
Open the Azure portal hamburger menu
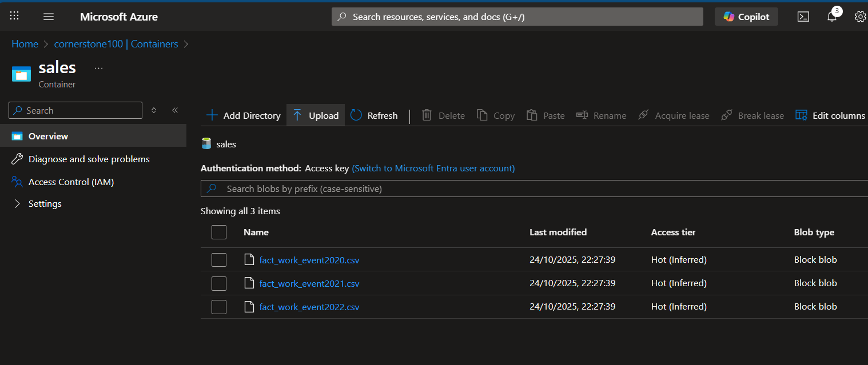coord(49,17)
